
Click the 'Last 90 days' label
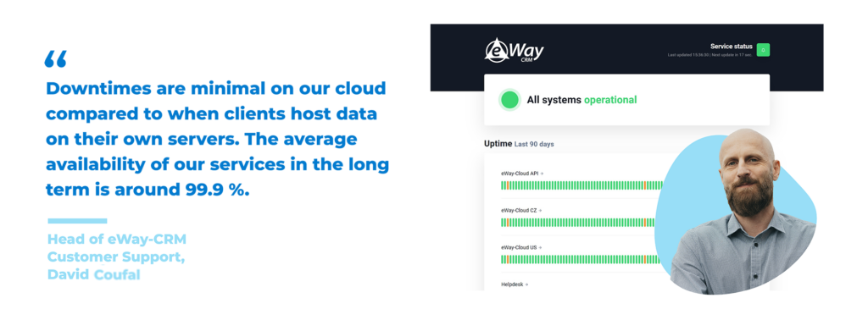[x=534, y=144]
